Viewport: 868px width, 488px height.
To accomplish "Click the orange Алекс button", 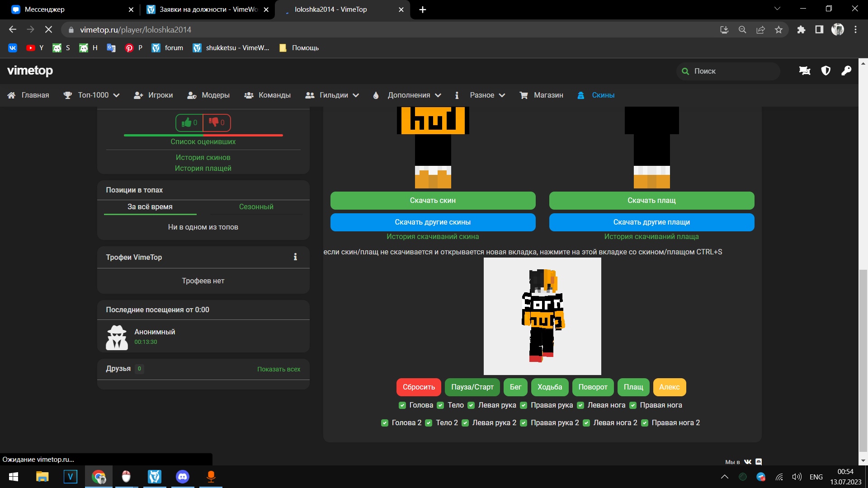I will click(x=669, y=387).
